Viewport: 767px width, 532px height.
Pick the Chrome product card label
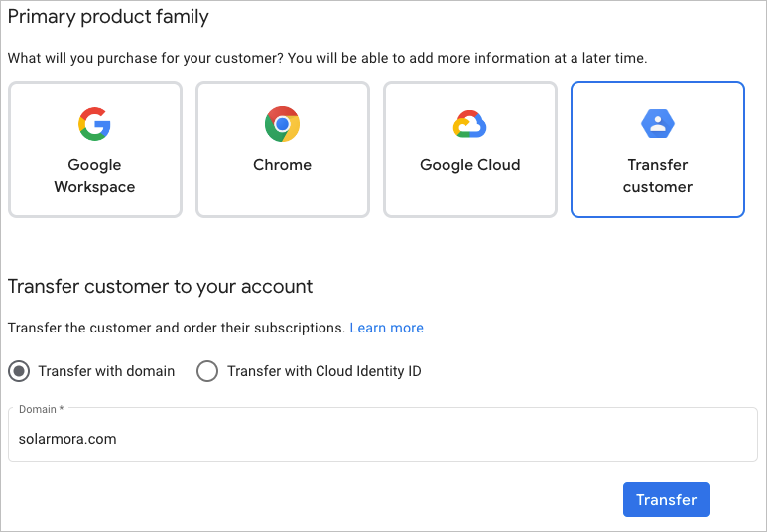pyautogui.click(x=282, y=165)
